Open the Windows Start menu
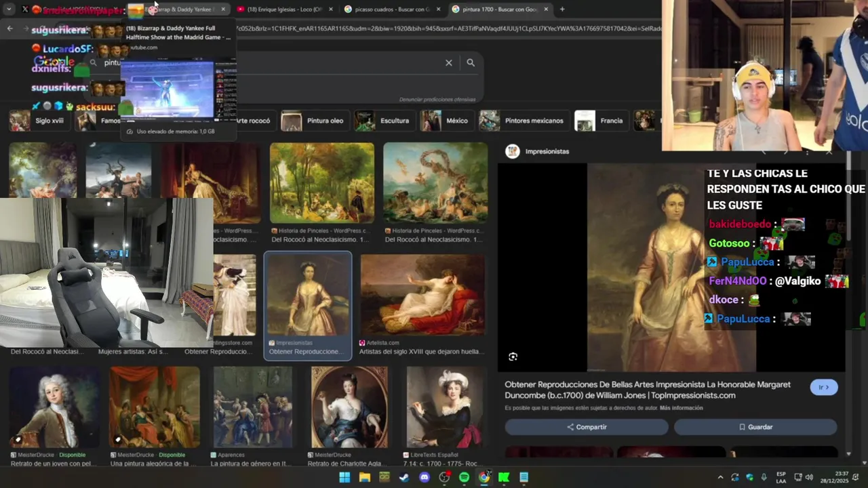The width and height of the screenshot is (868, 488). tap(344, 477)
